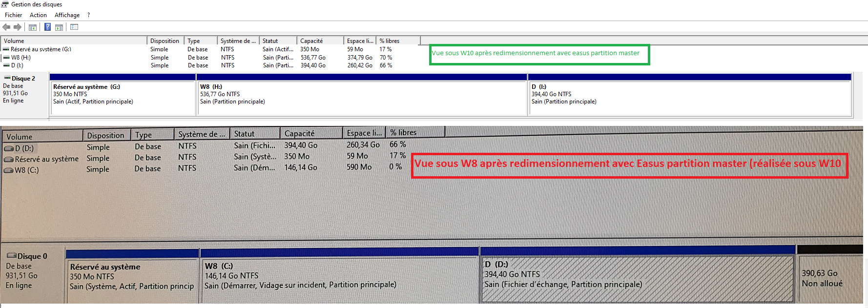The width and height of the screenshot is (868, 308).
Task: Select the W8 (C:) volume row
Action: coord(205,168)
